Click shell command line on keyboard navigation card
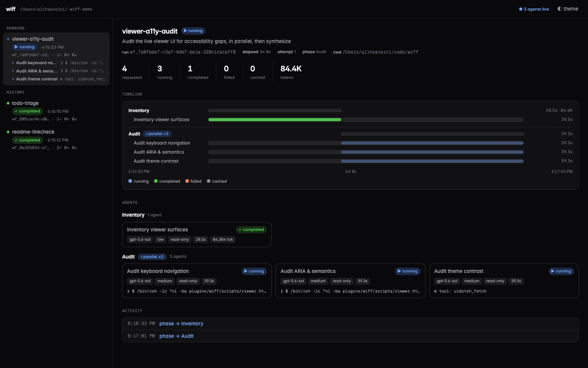 coord(197,291)
